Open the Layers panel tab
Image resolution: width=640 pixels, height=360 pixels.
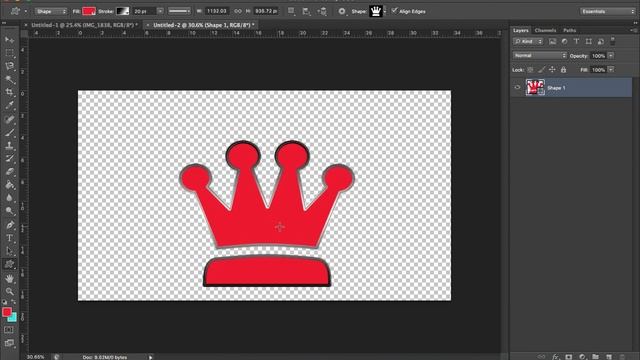point(520,30)
